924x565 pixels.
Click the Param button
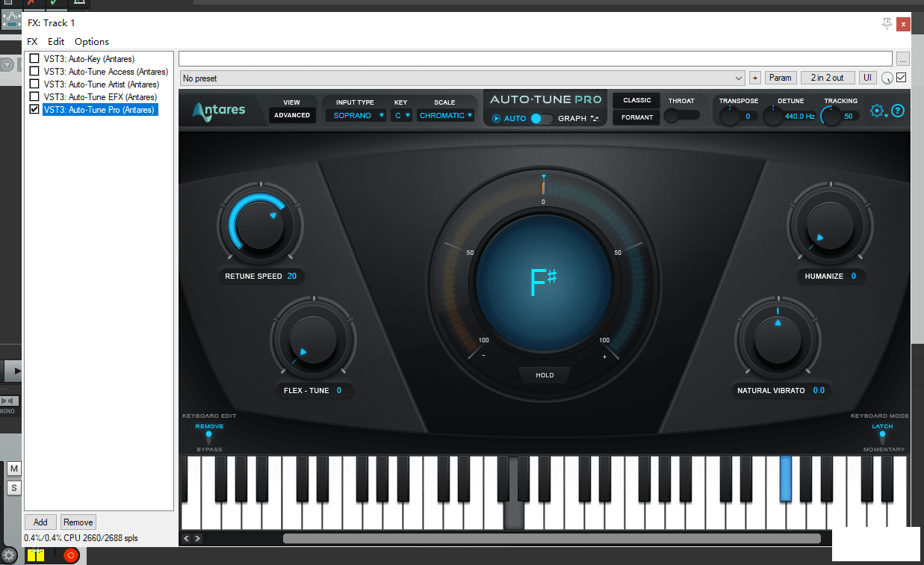click(x=781, y=78)
